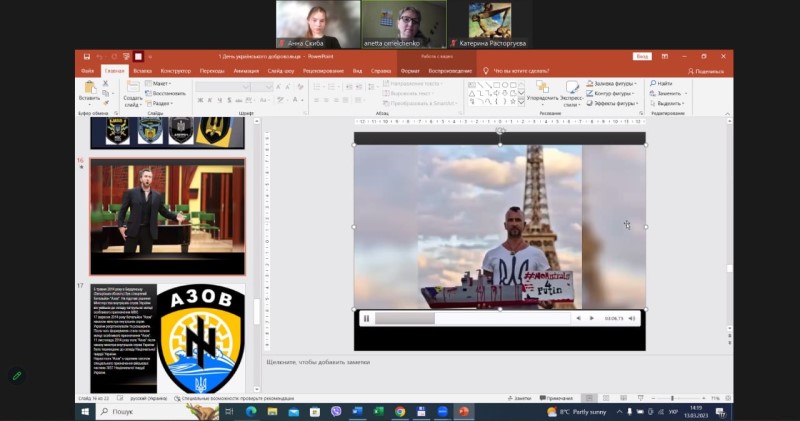800x421 pixels.
Task: Switch to Воспроизведение ribbon tab
Action: click(450, 71)
